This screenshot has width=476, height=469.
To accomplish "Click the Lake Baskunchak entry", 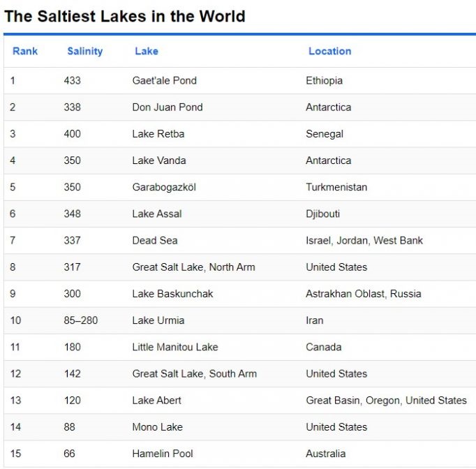I will (x=172, y=294).
